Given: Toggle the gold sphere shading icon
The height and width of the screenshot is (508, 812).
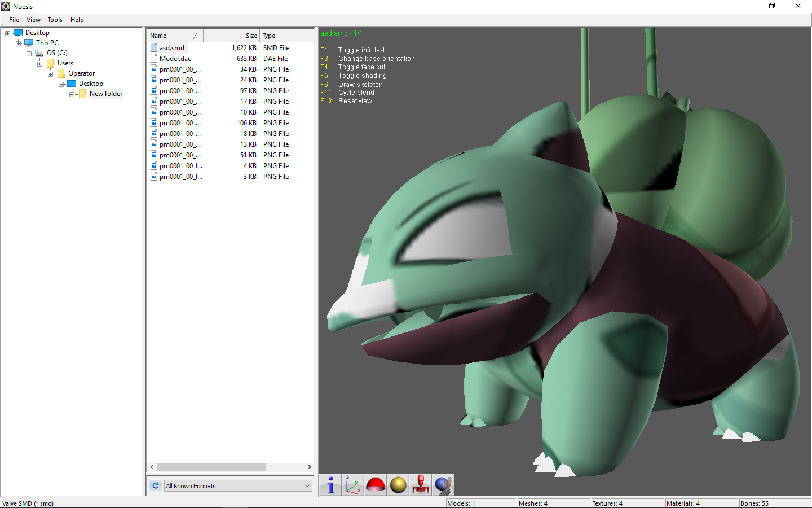Looking at the screenshot, I should coord(398,485).
